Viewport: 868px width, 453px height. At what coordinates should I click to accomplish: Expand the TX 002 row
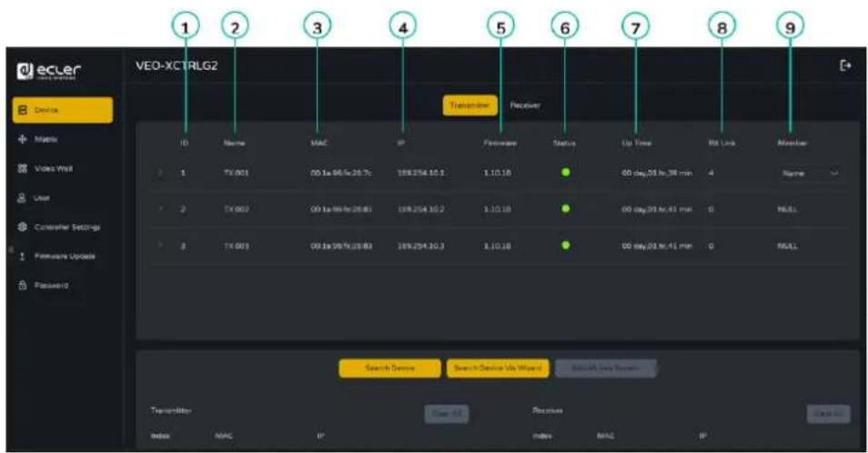click(160, 209)
